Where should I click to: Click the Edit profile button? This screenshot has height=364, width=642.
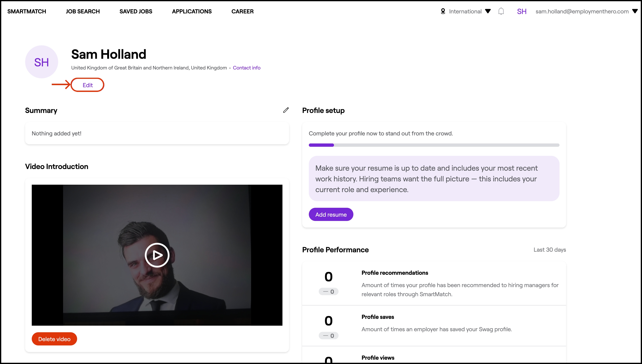pyautogui.click(x=87, y=85)
